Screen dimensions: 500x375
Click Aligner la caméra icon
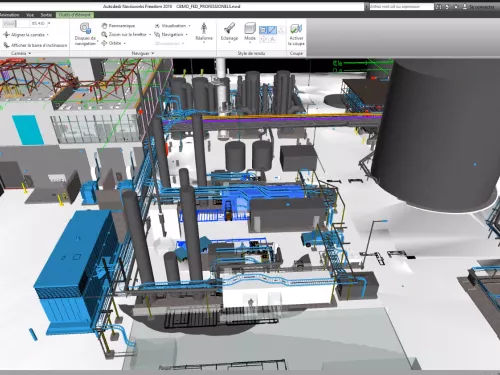6,34
